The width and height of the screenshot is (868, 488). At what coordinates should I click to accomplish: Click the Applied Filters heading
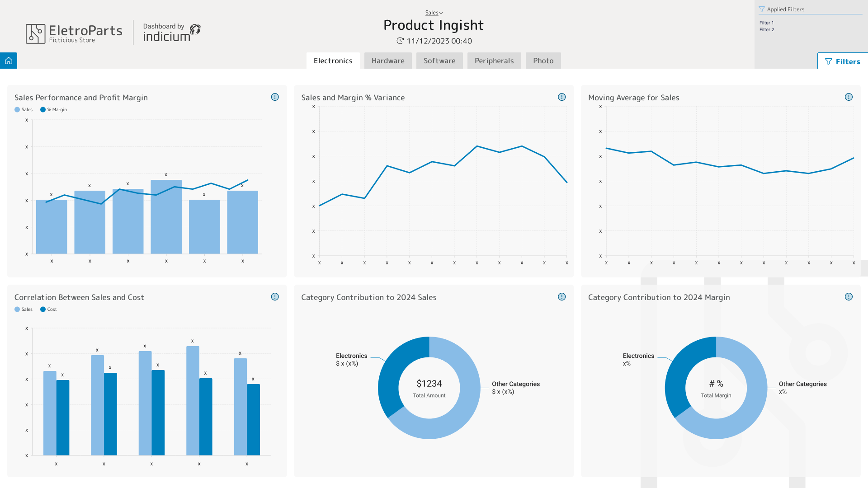786,9
